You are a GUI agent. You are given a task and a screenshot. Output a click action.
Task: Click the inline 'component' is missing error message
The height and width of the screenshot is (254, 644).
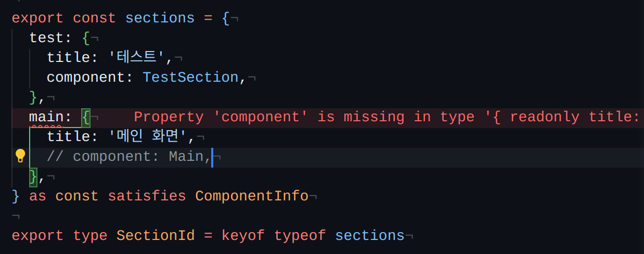387,117
